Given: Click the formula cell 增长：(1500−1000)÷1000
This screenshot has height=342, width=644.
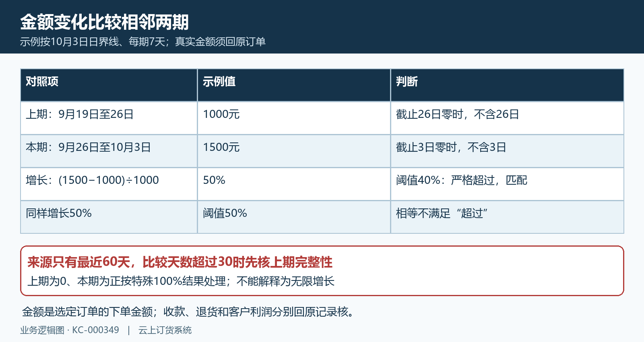Looking at the screenshot, I should (x=109, y=184).
